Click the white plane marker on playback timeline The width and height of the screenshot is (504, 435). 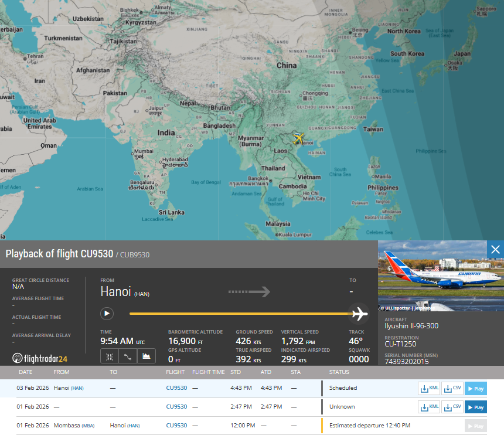tap(359, 314)
